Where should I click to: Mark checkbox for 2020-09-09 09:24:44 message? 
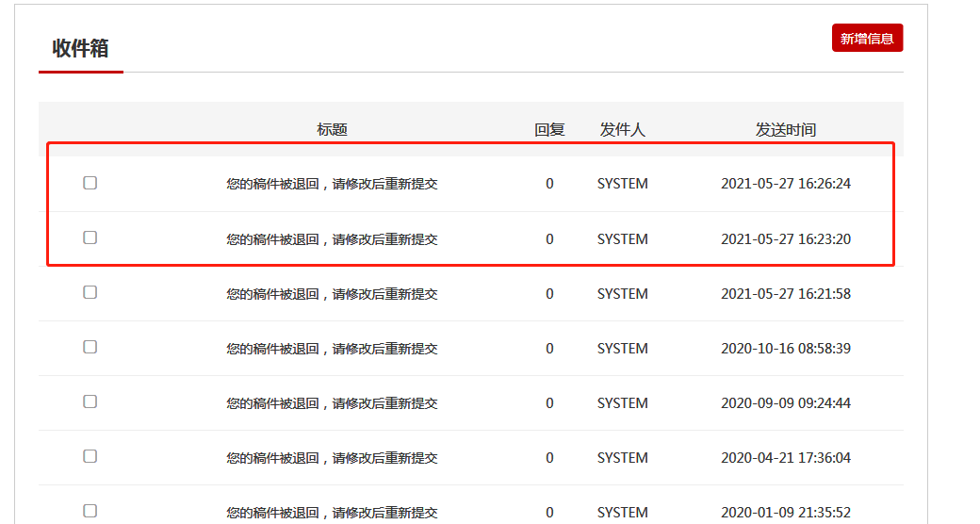tap(90, 401)
